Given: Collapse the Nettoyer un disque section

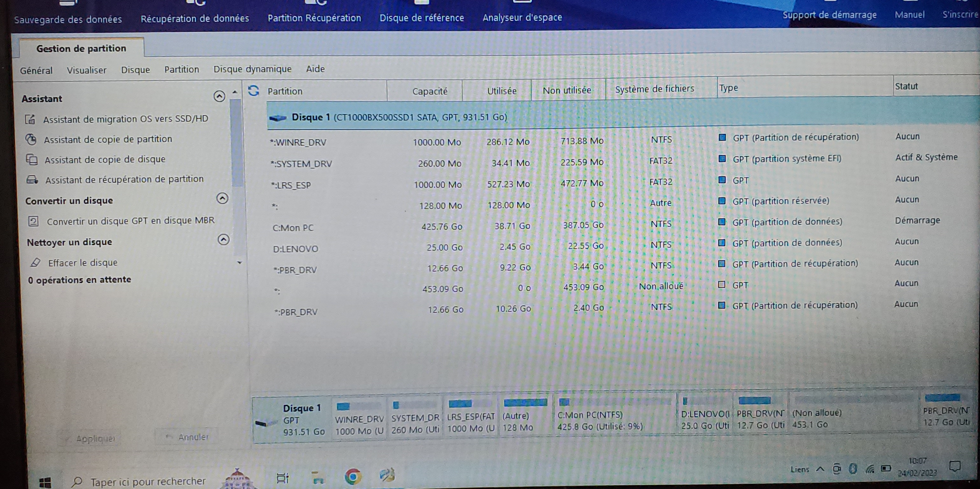Looking at the screenshot, I should tap(223, 239).
